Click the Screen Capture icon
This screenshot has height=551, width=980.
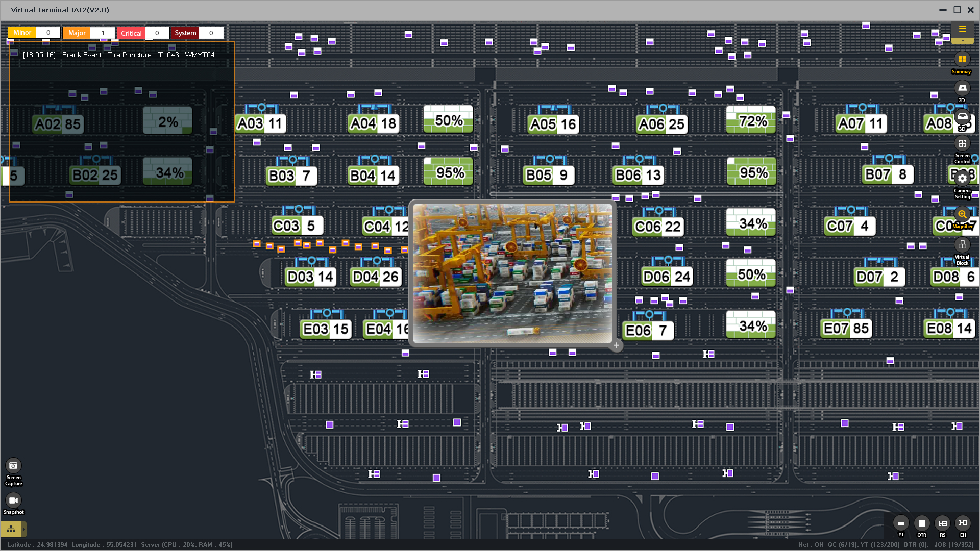[13, 466]
